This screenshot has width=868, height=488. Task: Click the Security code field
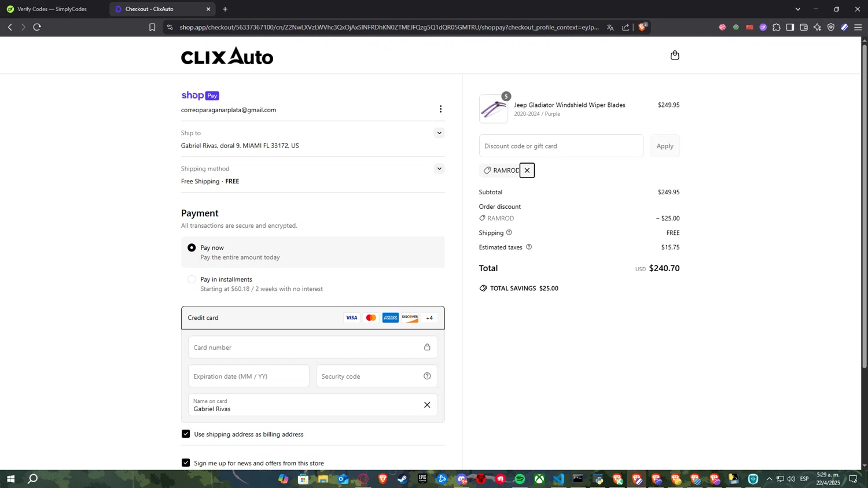tap(377, 376)
